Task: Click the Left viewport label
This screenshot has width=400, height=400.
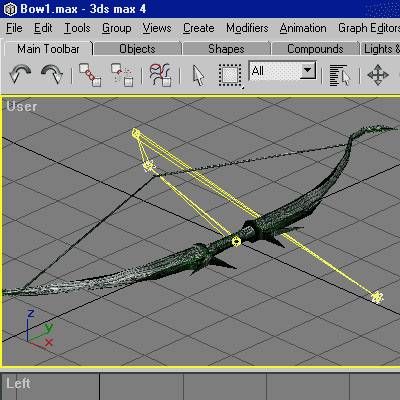Action: (18, 383)
